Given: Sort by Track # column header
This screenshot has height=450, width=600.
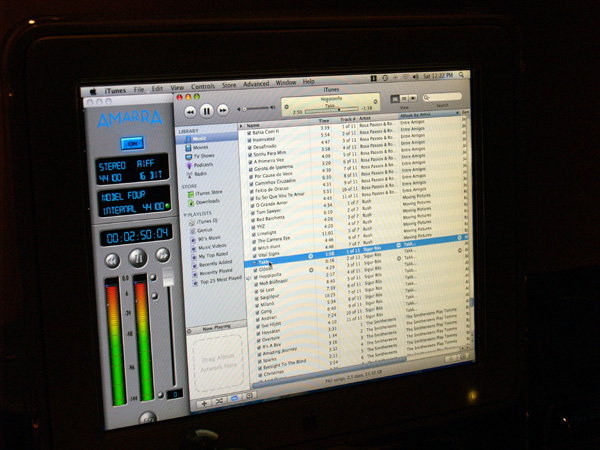Looking at the screenshot, I should click(x=348, y=119).
